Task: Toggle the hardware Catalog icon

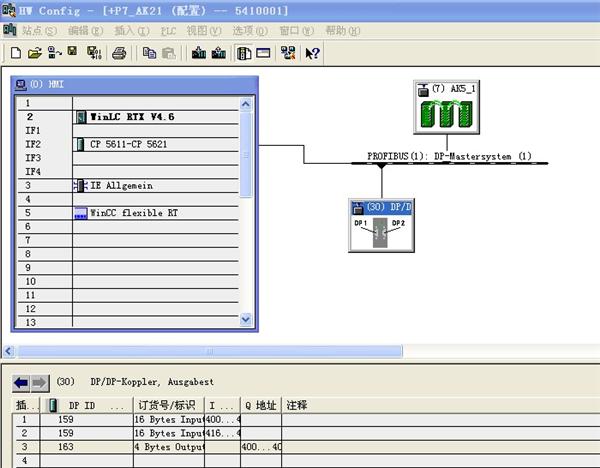Action: [x=244, y=53]
